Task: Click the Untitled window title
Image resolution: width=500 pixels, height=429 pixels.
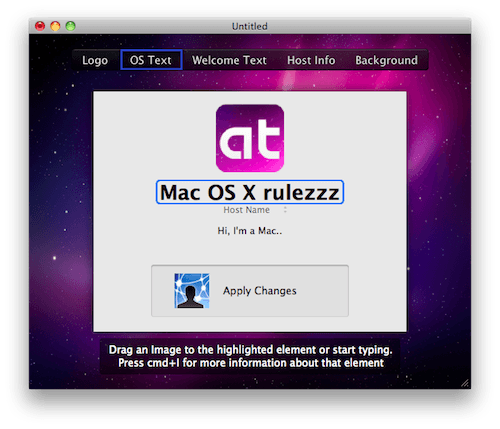Action: (x=250, y=26)
